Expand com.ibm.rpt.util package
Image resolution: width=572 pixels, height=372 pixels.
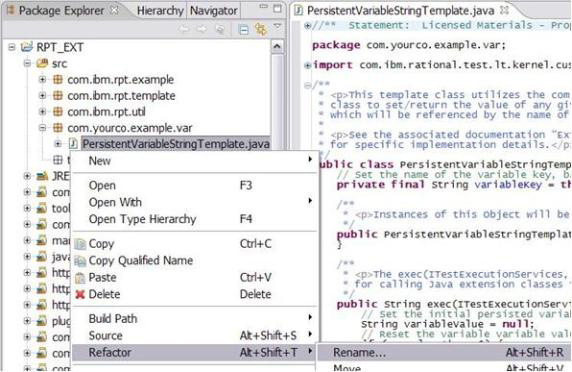click(42, 111)
